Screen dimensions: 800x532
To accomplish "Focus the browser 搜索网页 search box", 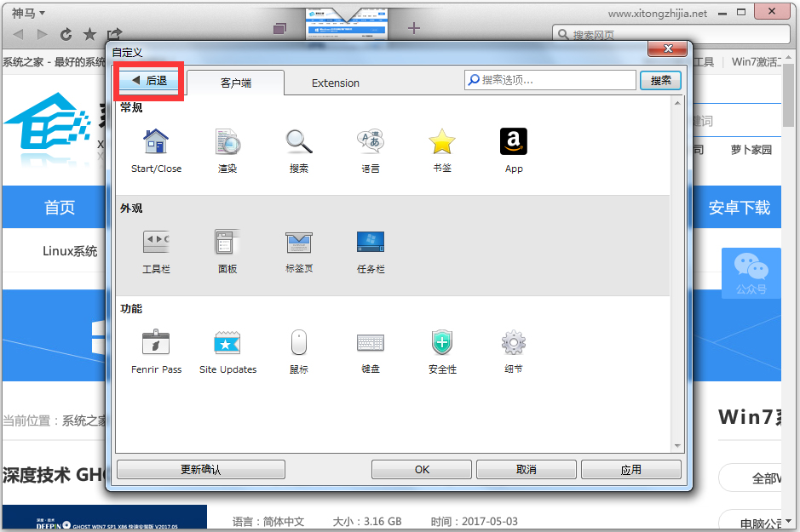I will tap(671, 34).
